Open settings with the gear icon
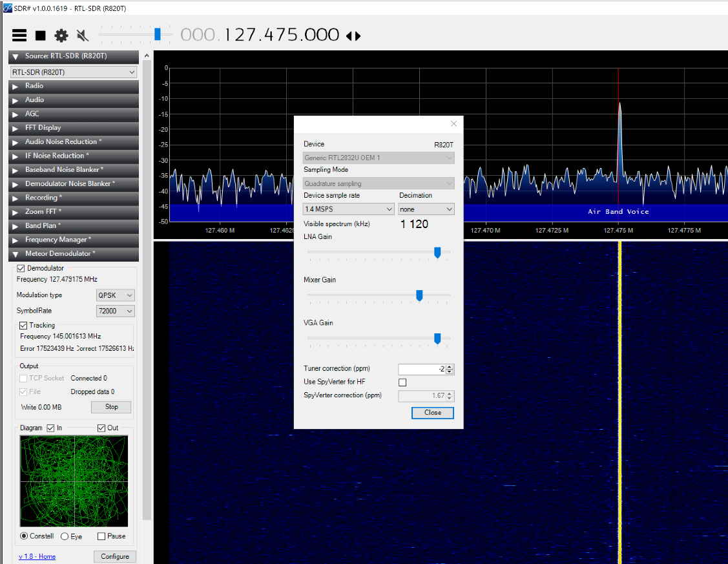The image size is (728, 564). [x=61, y=36]
